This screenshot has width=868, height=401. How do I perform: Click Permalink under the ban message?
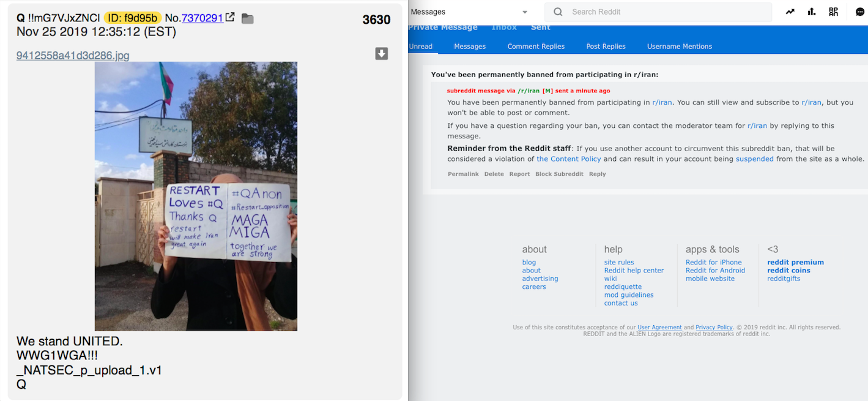click(x=463, y=174)
